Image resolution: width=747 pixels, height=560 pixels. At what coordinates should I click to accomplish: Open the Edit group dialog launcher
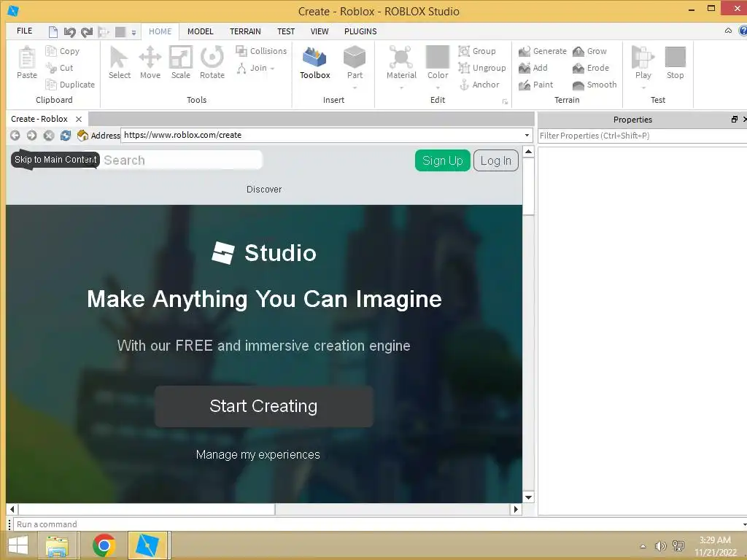(505, 101)
